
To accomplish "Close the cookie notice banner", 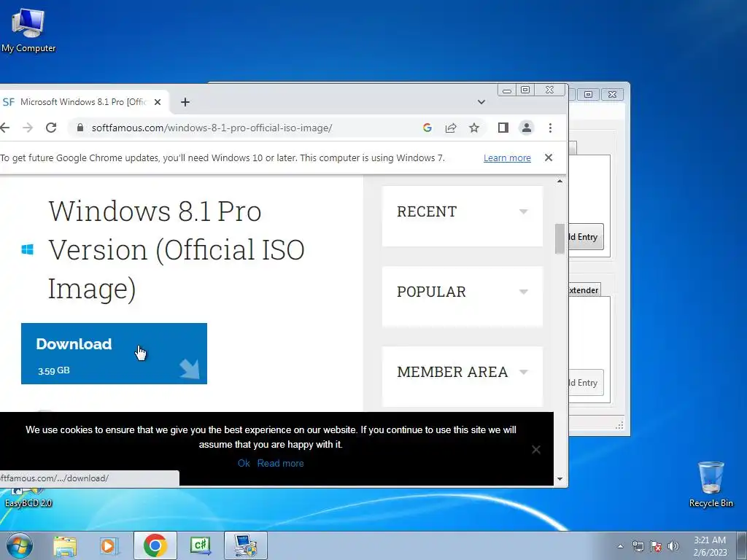I will pos(536,449).
